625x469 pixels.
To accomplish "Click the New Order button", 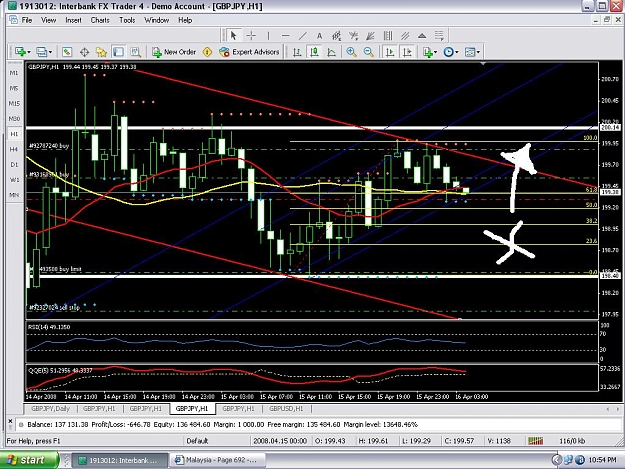I will [x=174, y=52].
